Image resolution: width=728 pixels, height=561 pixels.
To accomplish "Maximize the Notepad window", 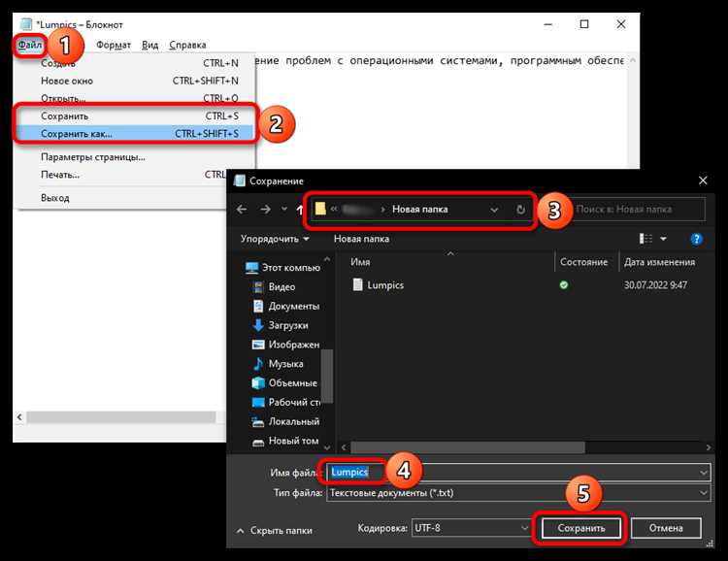I will click(584, 24).
